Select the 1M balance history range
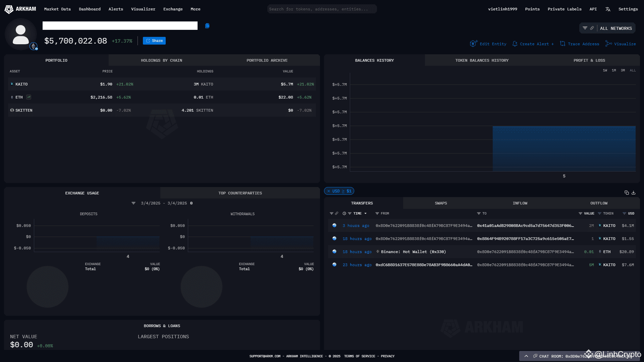This screenshot has height=362, width=644. [614, 70]
